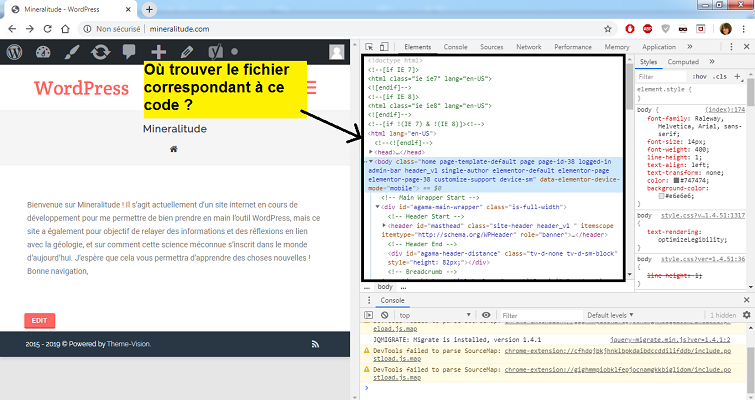Select the Styles pane tab
Screen dimensions: 755x400
click(648, 62)
